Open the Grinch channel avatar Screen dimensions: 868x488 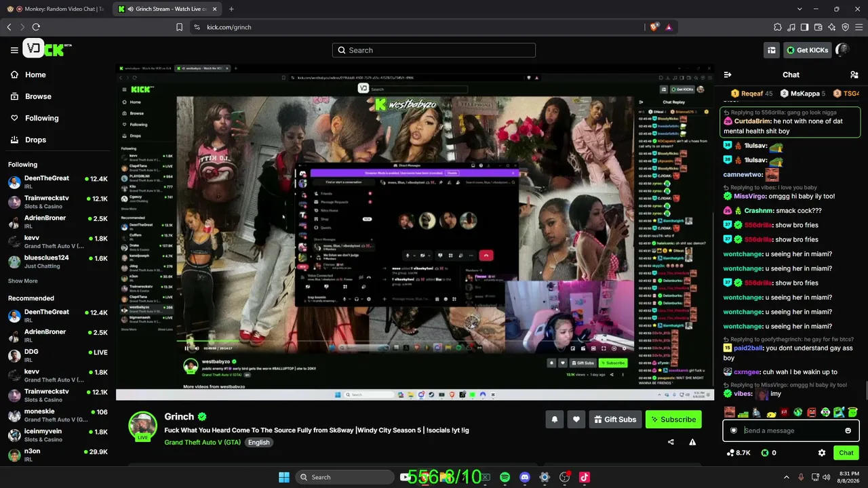[143, 426]
